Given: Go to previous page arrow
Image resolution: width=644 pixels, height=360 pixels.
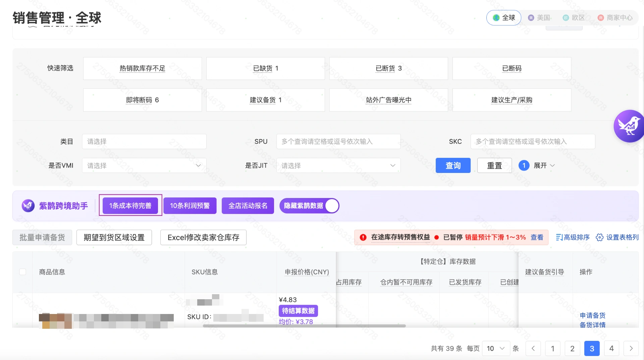Looking at the screenshot, I should point(533,349).
